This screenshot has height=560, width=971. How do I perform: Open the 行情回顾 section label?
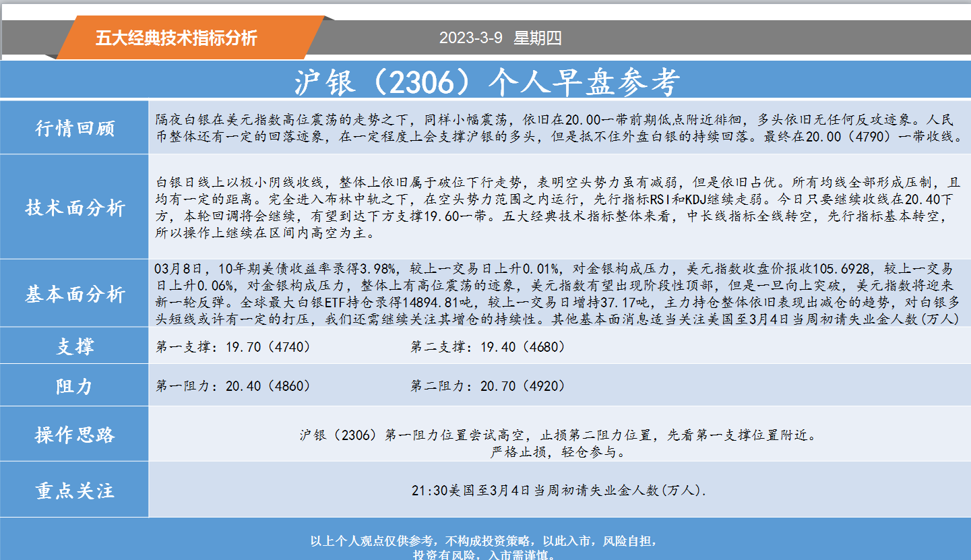74,127
